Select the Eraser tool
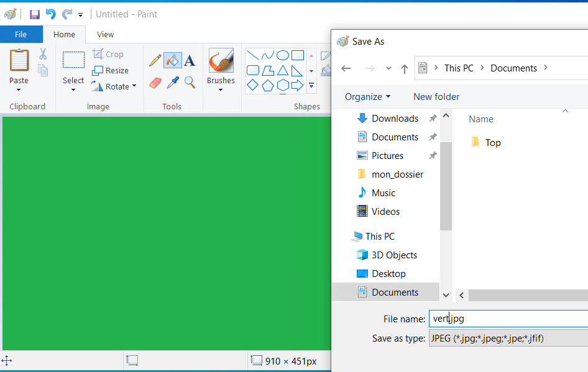The image size is (588, 372). [155, 82]
